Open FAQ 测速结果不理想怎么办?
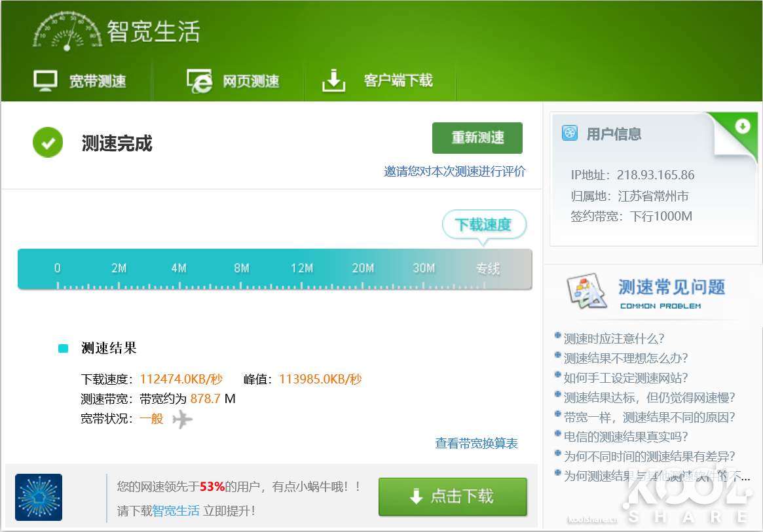 tap(625, 358)
